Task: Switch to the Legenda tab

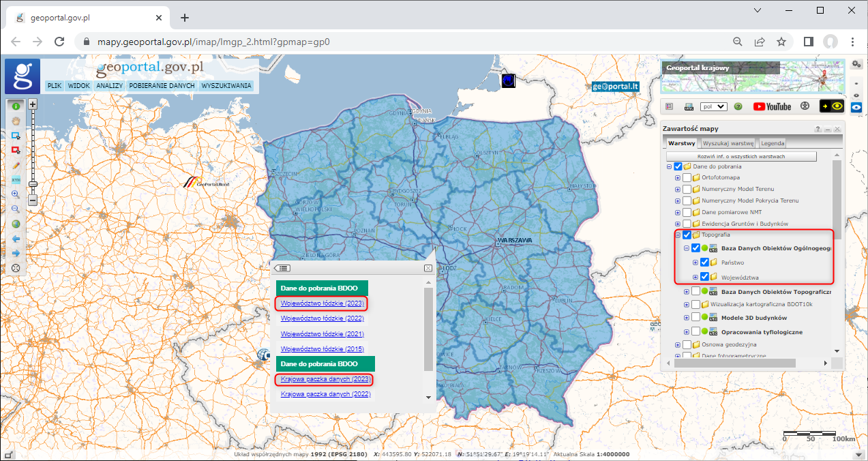Action: tap(773, 143)
